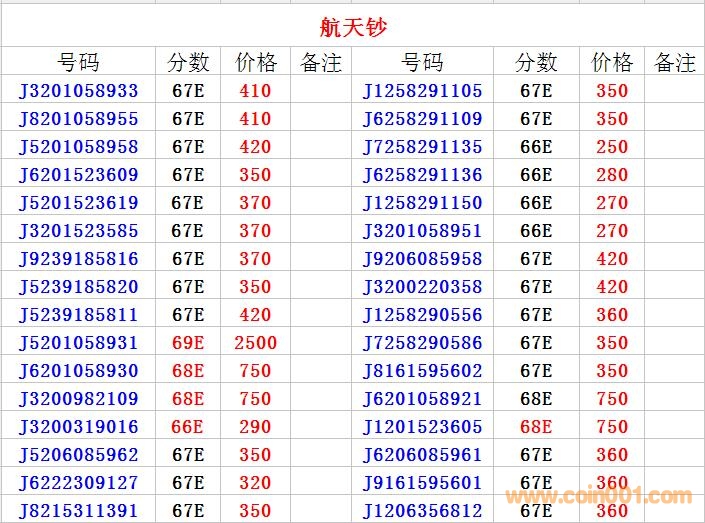The image size is (705, 523).
Task: Click serial number J3200319016
Action: pos(79,427)
